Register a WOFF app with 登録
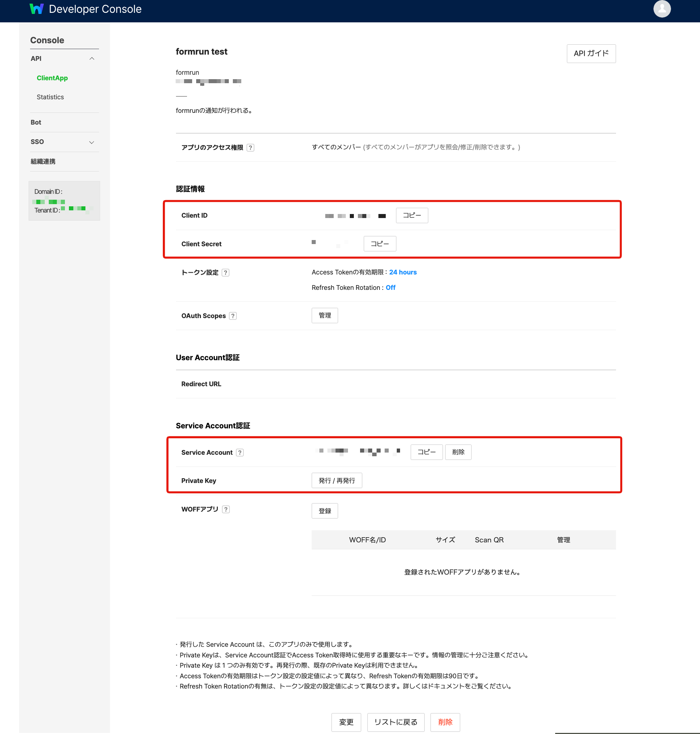The image size is (700, 734). (325, 511)
